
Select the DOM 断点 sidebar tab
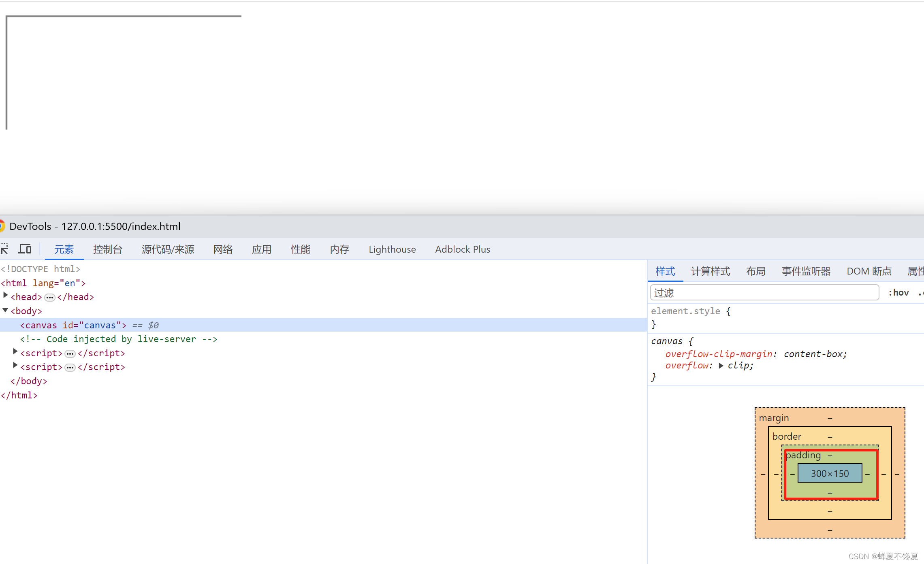869,271
